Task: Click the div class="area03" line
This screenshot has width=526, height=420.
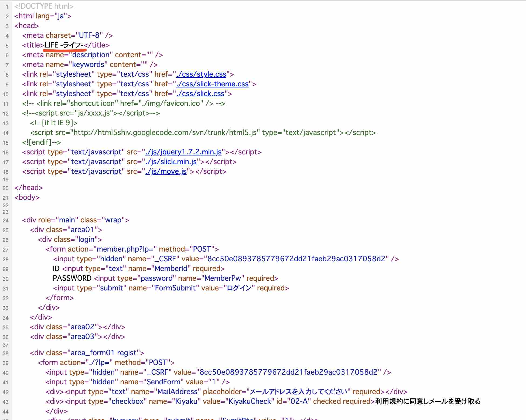Action: (78, 337)
